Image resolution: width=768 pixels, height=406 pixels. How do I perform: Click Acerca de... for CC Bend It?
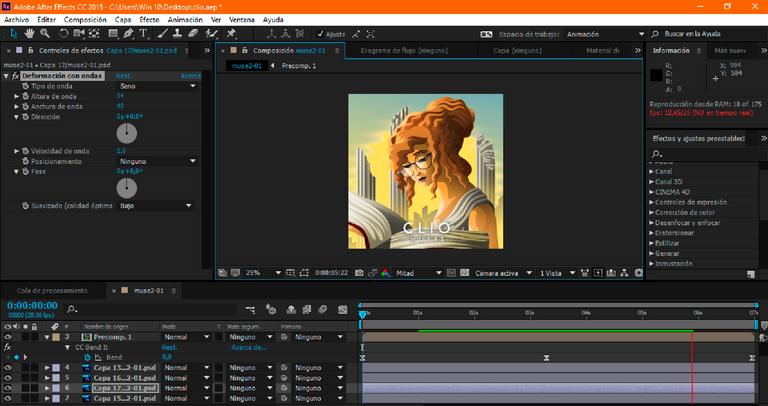pyautogui.click(x=248, y=347)
